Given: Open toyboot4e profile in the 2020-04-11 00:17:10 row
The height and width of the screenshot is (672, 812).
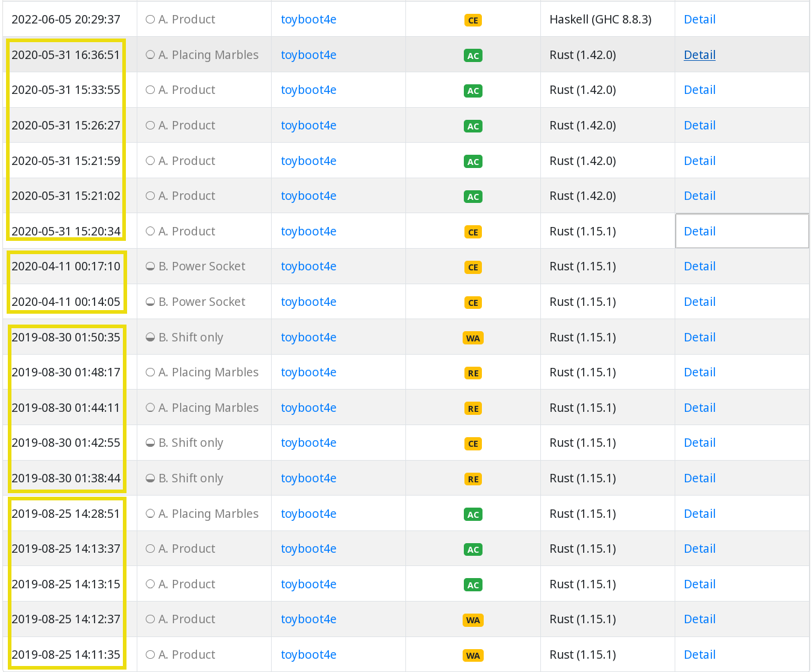Looking at the screenshot, I should pos(308,266).
